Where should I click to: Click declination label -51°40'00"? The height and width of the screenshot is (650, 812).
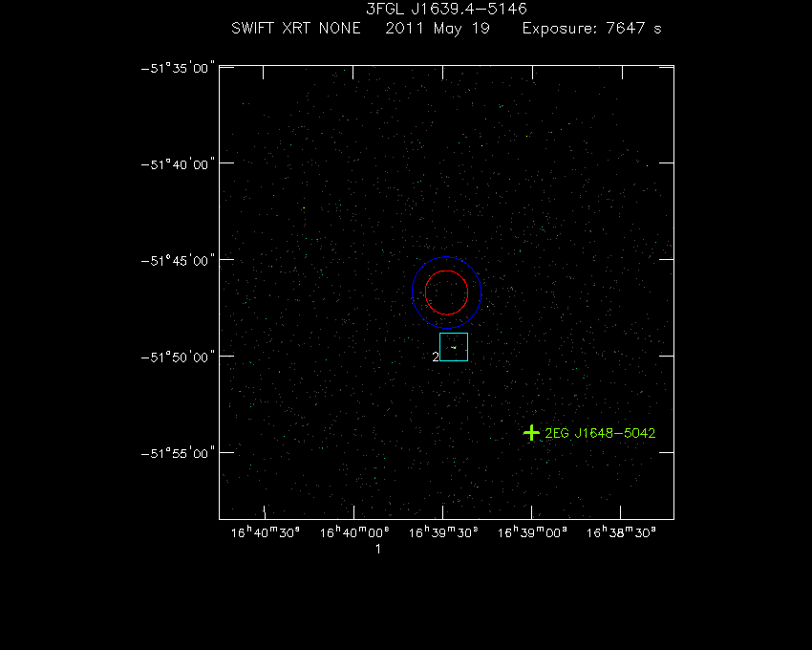pos(178,164)
